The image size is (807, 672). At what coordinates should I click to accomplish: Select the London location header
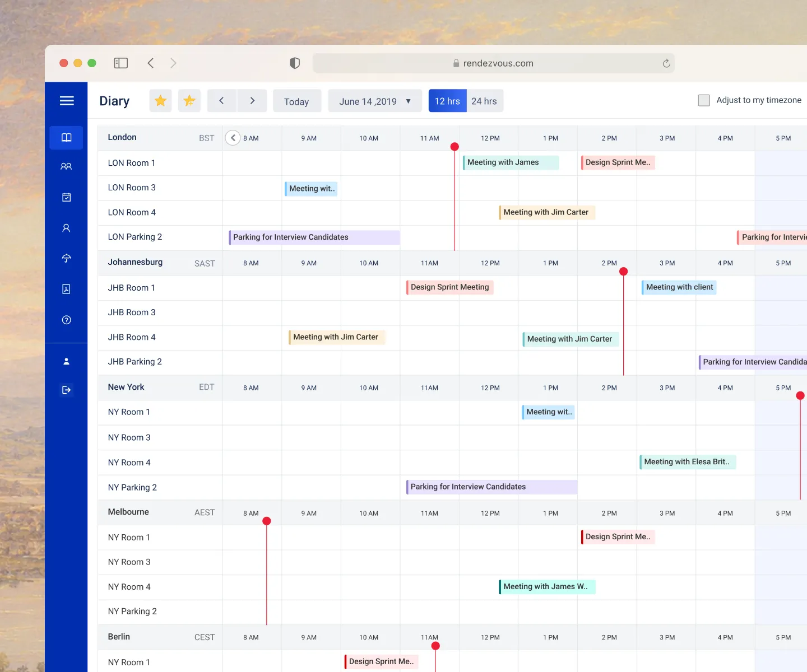[x=122, y=137]
